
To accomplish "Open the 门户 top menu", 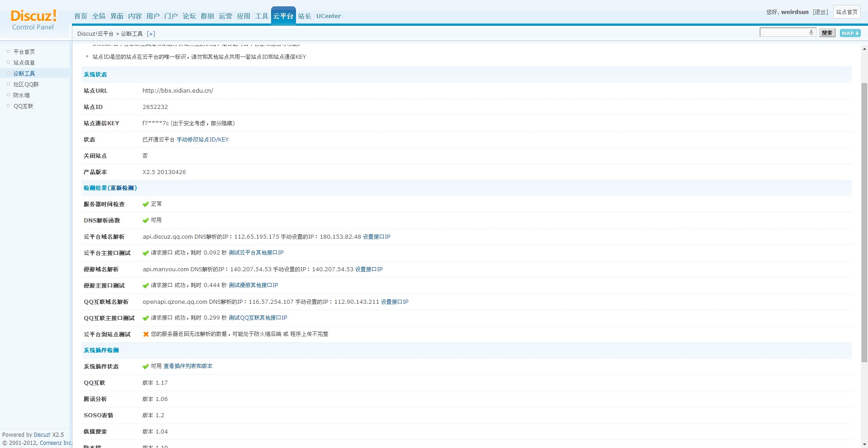I will tap(171, 16).
